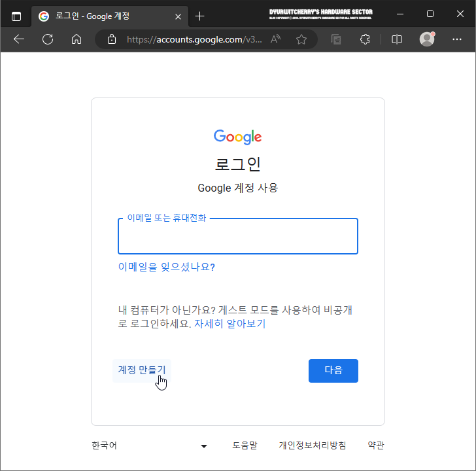Open Read aloud icon in address bar

(275, 39)
